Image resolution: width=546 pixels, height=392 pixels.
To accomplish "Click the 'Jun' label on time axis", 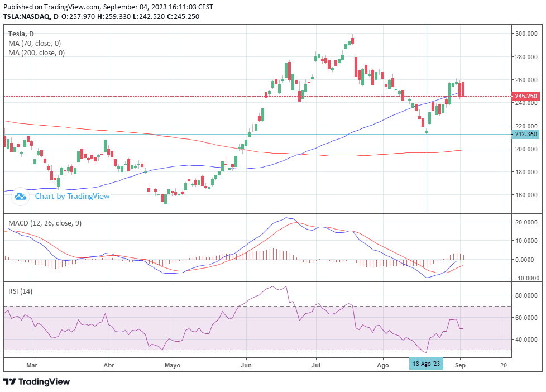I will tap(246, 365).
